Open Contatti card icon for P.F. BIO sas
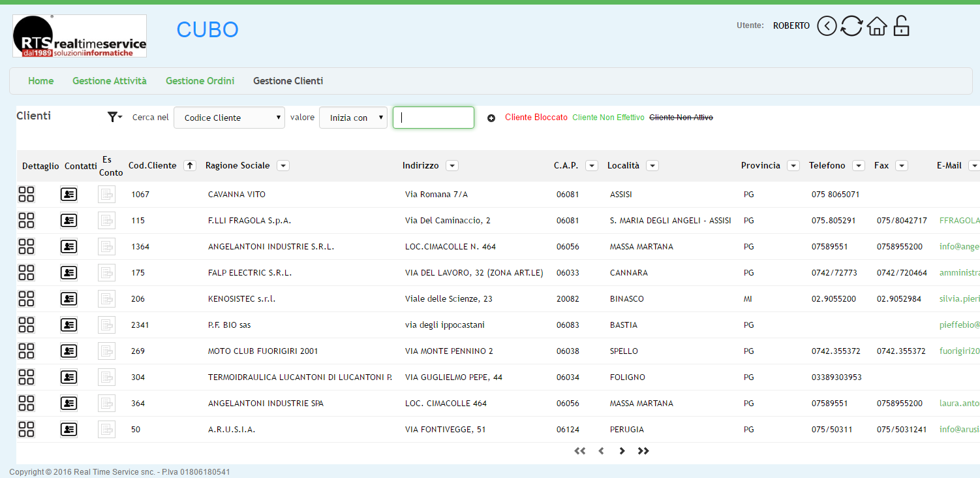The image size is (980, 478). pyautogui.click(x=69, y=325)
